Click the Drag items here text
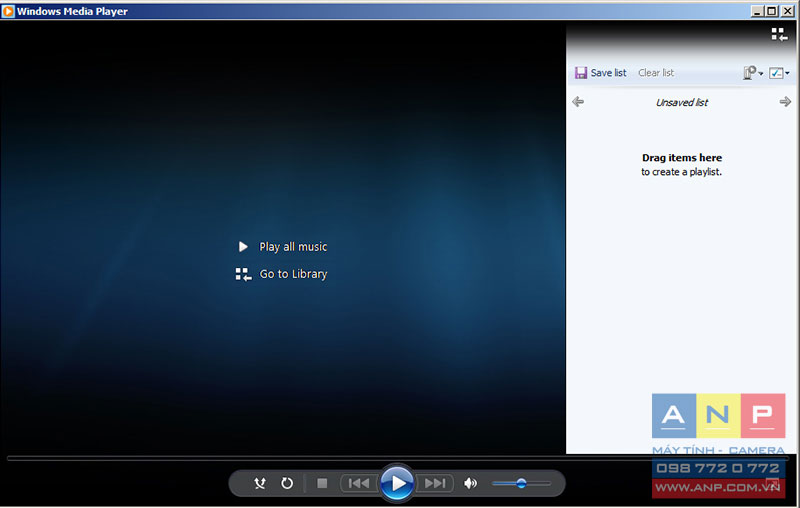This screenshot has width=800, height=508. 682,158
